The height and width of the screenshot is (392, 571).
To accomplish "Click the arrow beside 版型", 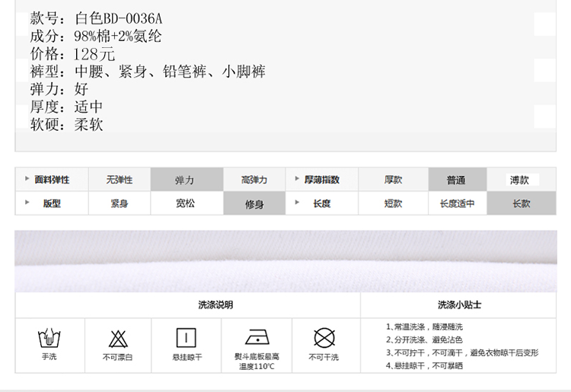I will point(28,202).
